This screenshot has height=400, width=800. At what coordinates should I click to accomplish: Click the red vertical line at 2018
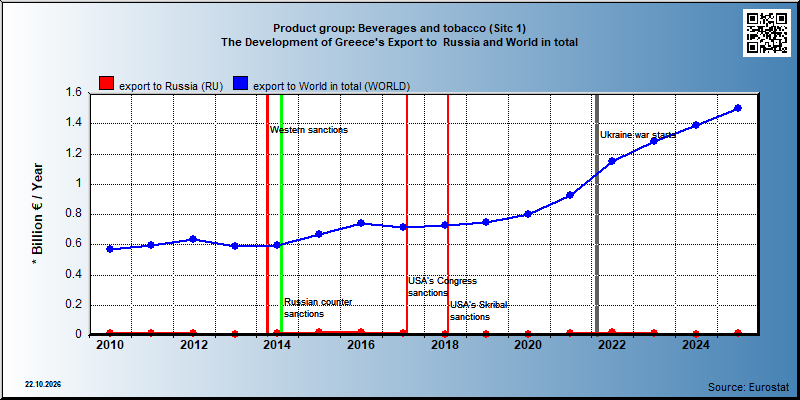447,213
